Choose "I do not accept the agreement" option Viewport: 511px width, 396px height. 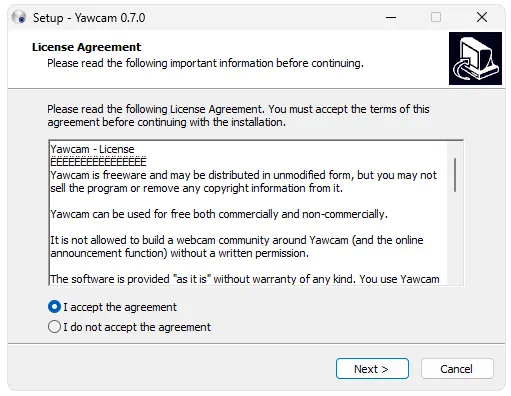[x=54, y=327]
